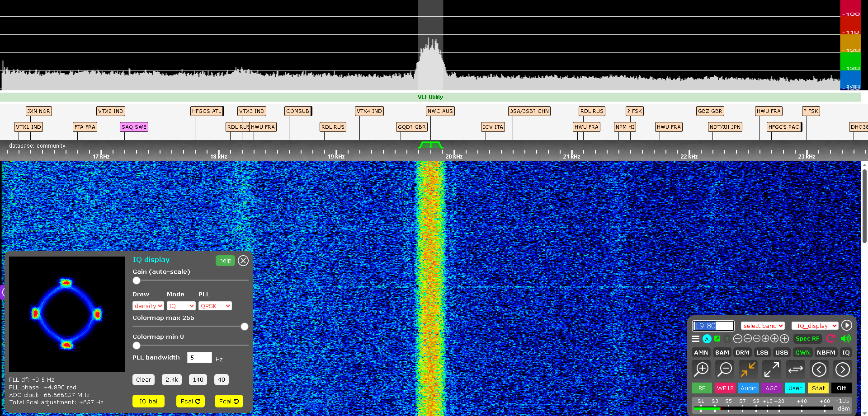This screenshot has height=416, width=868.
Task: Open the three-line hamburger menu icon
Action: (695, 338)
